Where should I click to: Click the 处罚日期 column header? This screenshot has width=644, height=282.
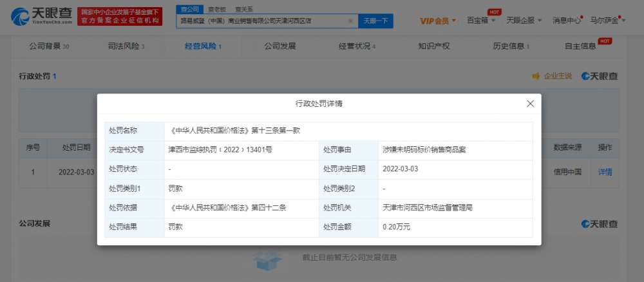pyautogui.click(x=77, y=148)
